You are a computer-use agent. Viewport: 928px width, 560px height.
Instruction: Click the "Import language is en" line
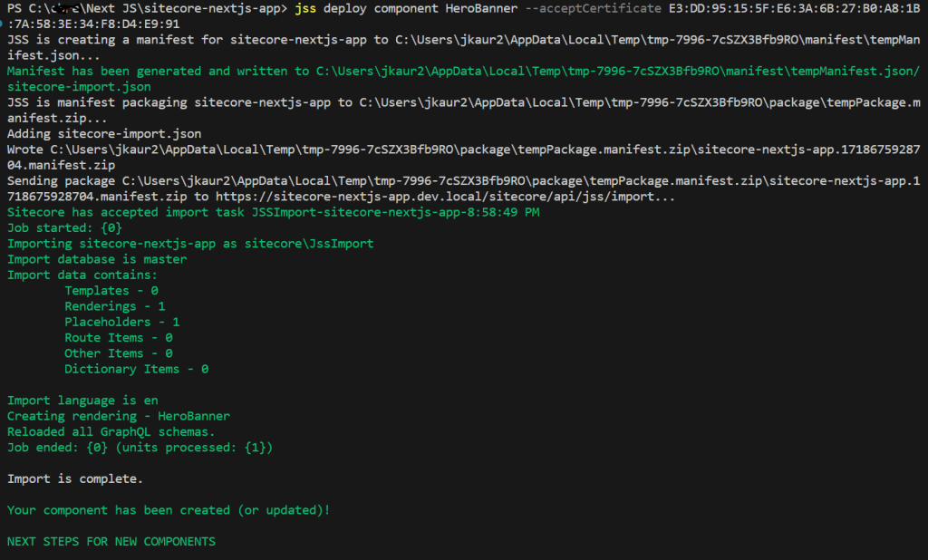click(x=82, y=401)
